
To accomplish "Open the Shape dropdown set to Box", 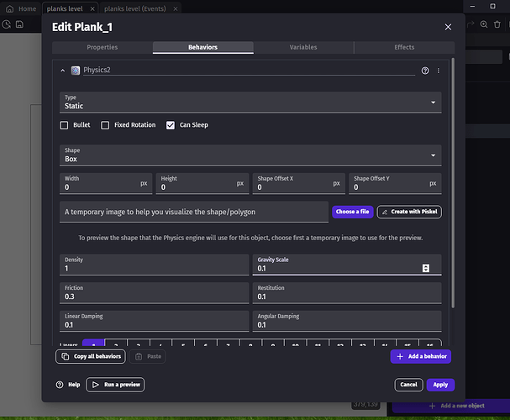I will coord(250,155).
